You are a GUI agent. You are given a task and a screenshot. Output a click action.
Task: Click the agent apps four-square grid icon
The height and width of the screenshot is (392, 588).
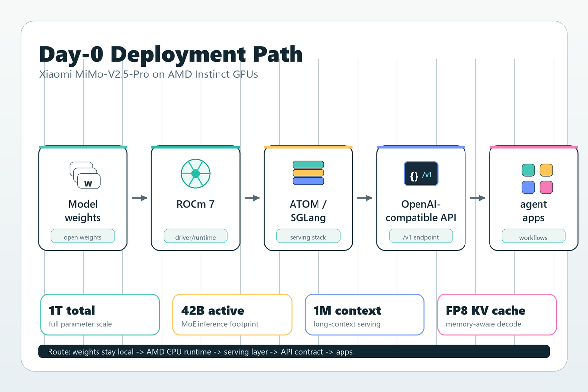(x=537, y=178)
